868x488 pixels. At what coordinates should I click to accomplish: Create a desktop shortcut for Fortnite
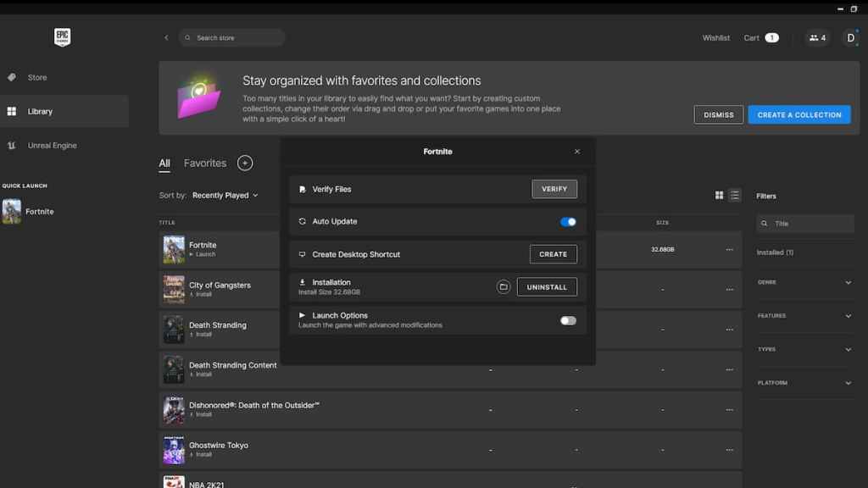553,254
